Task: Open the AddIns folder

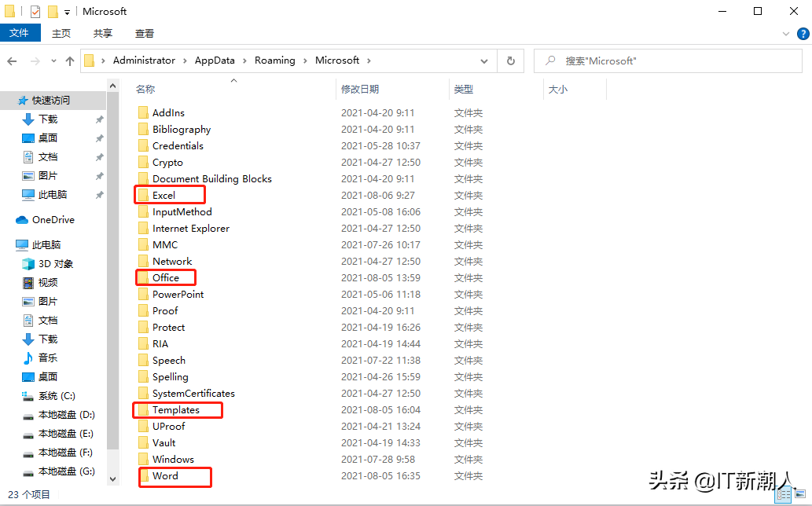Action: point(168,113)
